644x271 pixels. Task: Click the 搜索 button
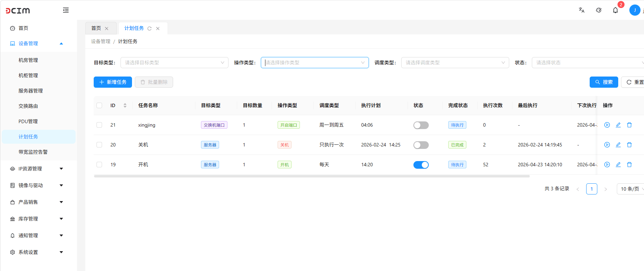[604, 82]
